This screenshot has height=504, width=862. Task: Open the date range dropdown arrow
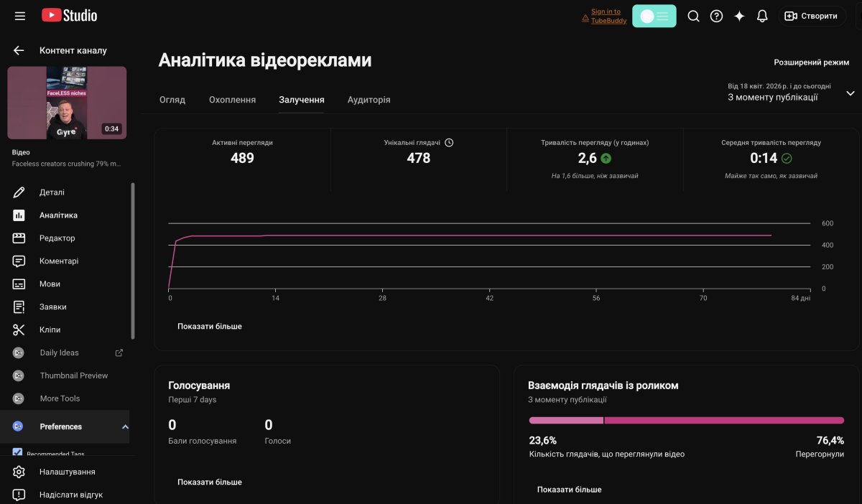point(851,93)
